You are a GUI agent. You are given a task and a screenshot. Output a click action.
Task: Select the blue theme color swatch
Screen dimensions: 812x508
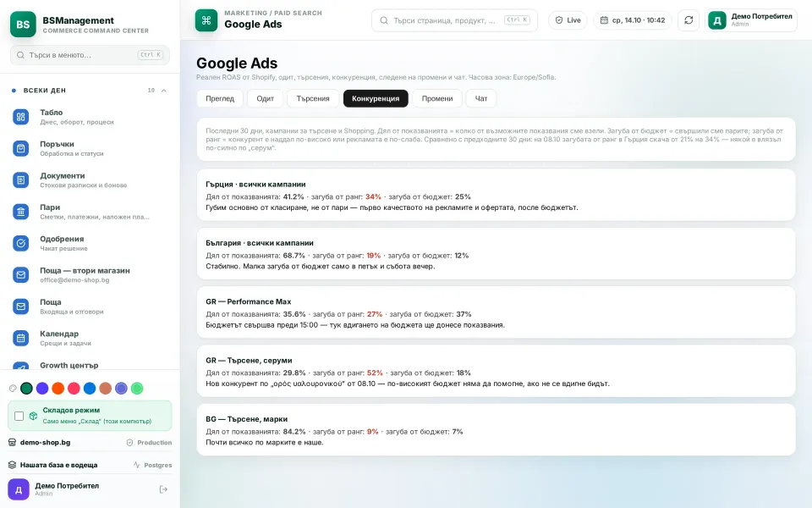(90, 389)
